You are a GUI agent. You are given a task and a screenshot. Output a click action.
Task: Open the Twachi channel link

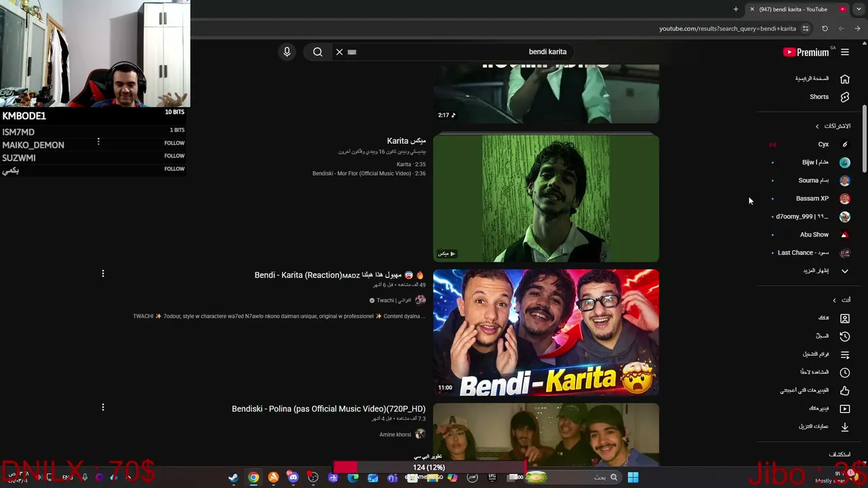[395, 300]
